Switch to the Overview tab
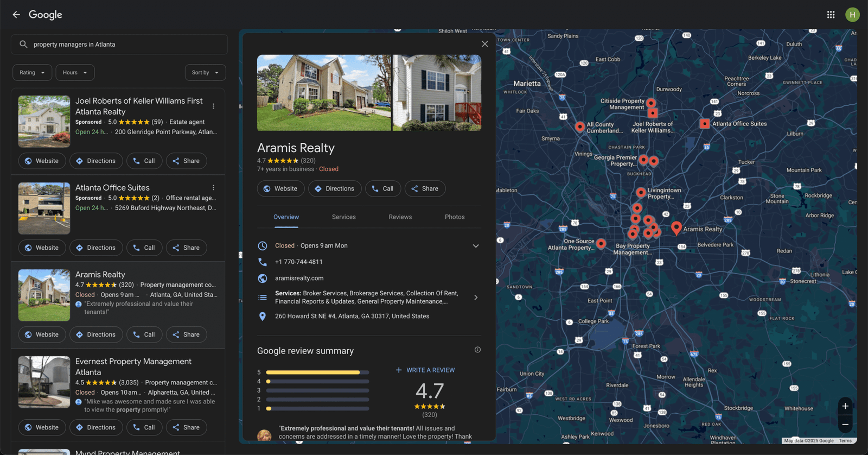Screen dimensions: 868x455 [286, 217]
